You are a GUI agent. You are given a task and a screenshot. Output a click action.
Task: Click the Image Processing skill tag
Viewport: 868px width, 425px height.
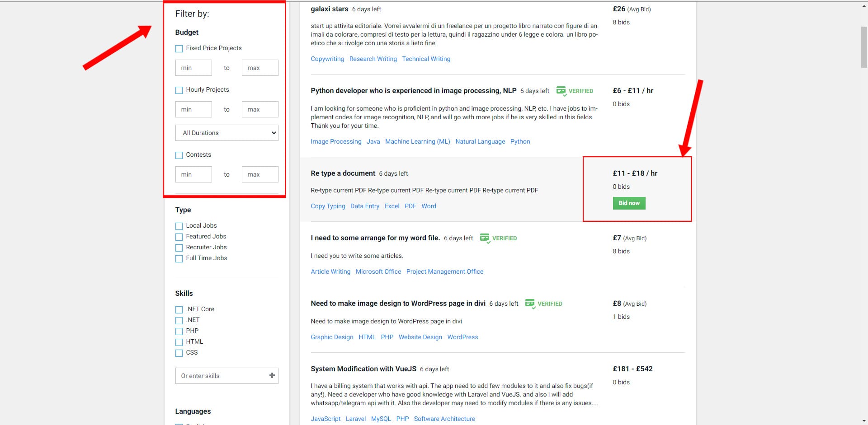pyautogui.click(x=336, y=141)
